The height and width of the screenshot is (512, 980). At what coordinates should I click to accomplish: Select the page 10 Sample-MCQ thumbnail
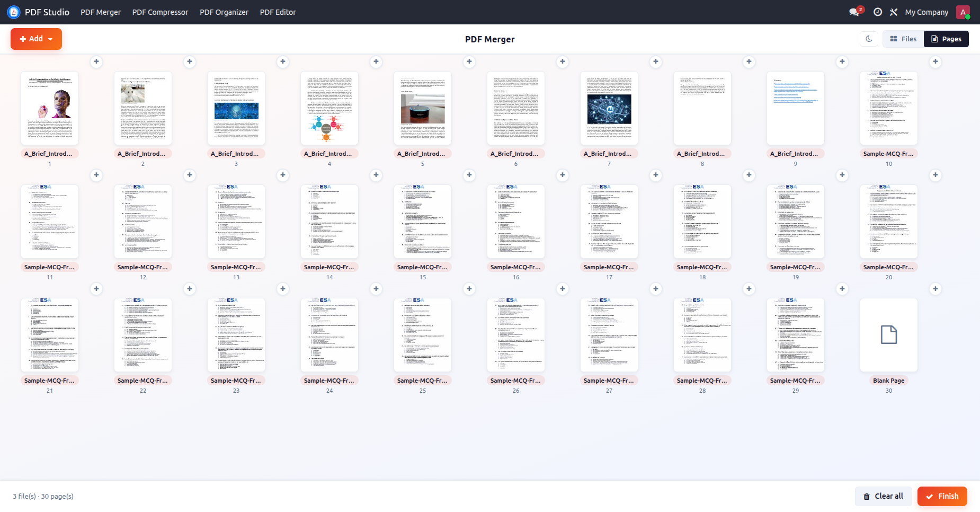[889, 108]
